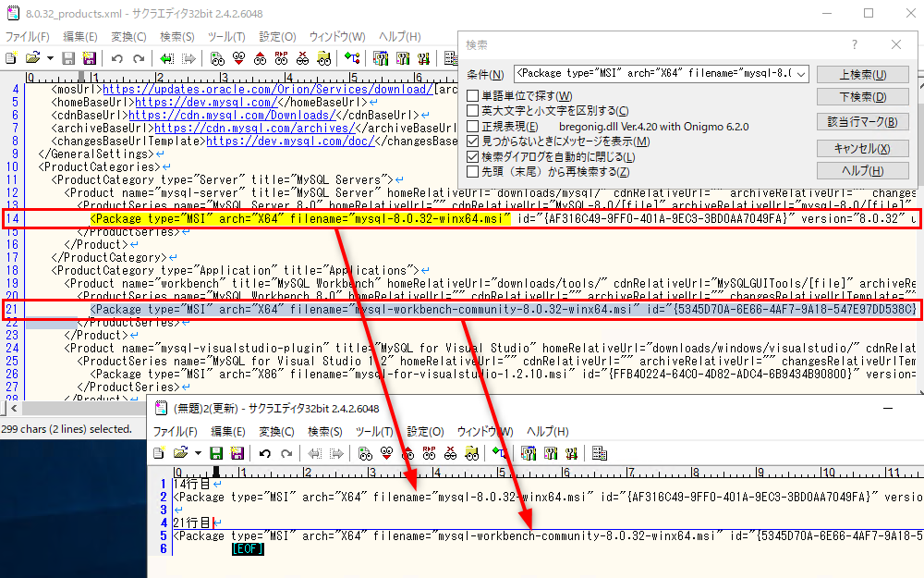The image size is (924, 578).
Task: Open ヘルプ(H) menu in 8.0.32_products.xml window
Action: [x=400, y=37]
